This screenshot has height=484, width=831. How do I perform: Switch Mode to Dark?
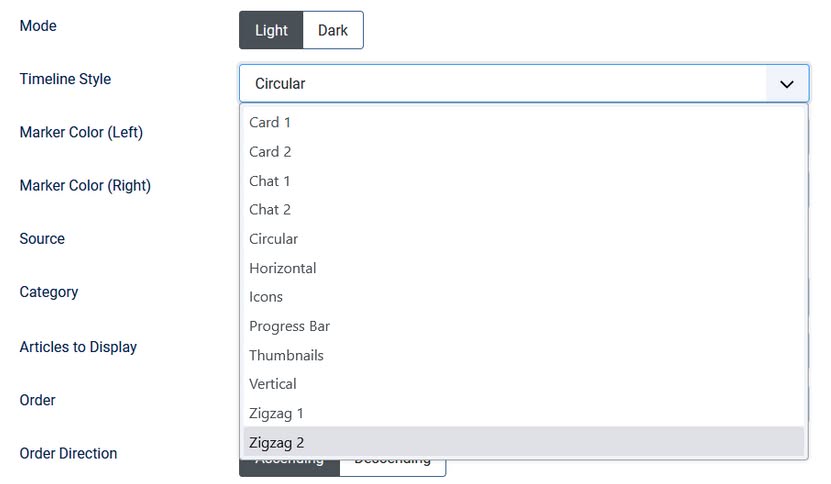(333, 30)
